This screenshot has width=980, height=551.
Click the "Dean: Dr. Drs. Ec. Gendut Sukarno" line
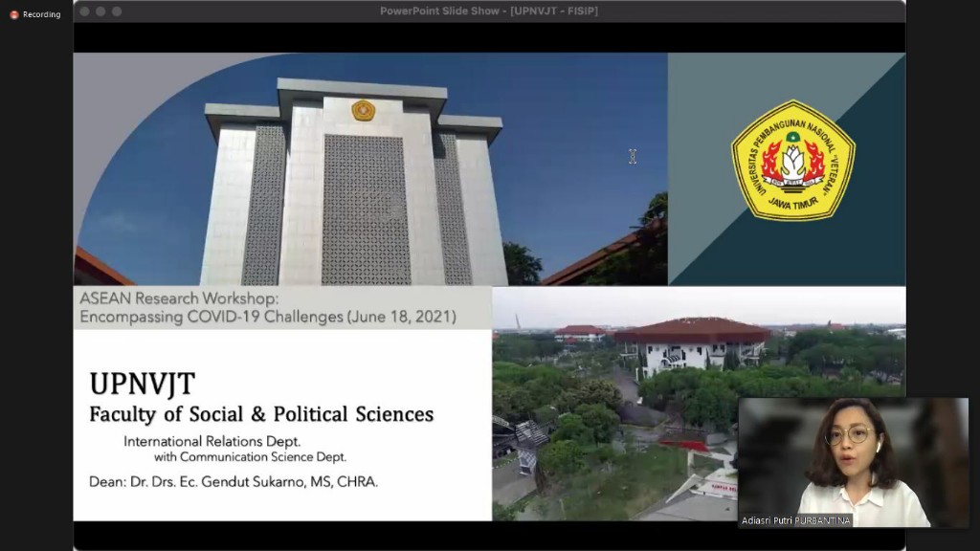pos(234,482)
